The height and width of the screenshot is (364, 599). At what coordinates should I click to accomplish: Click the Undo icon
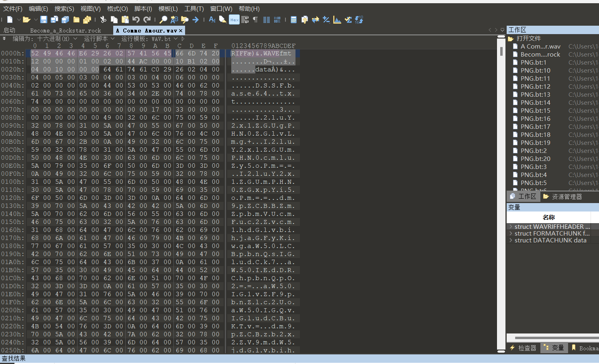click(x=137, y=19)
